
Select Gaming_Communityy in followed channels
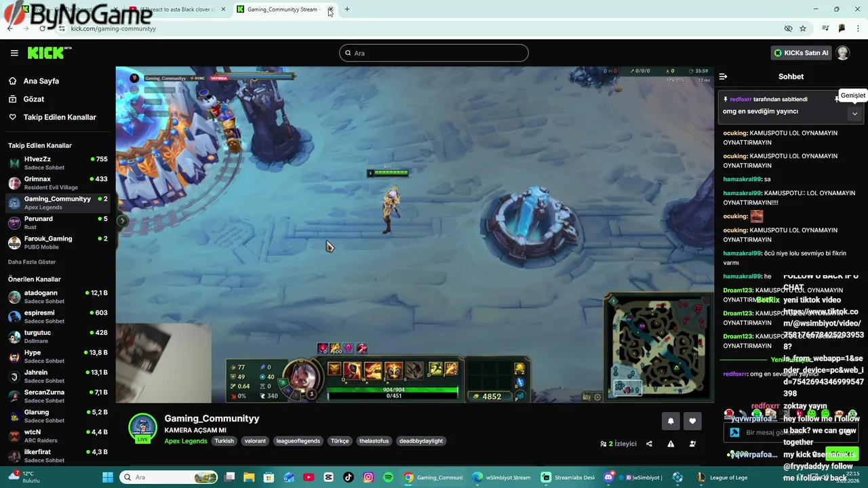pos(58,203)
